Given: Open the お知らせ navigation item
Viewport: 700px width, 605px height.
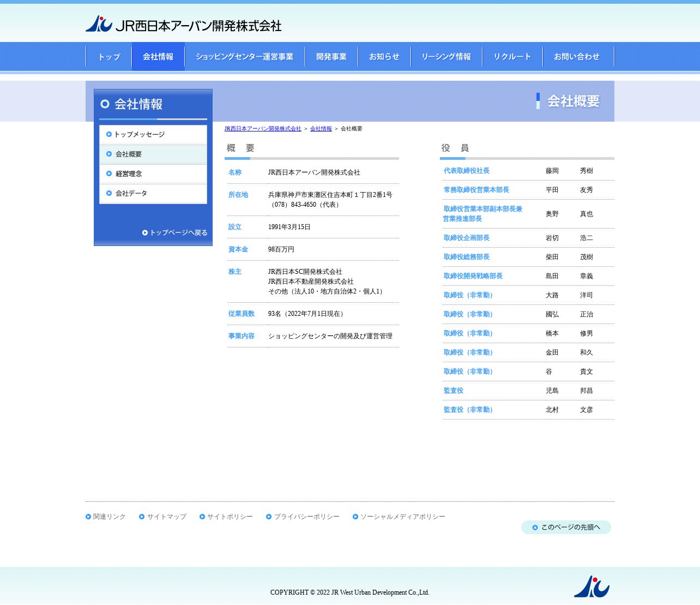Looking at the screenshot, I should point(384,57).
